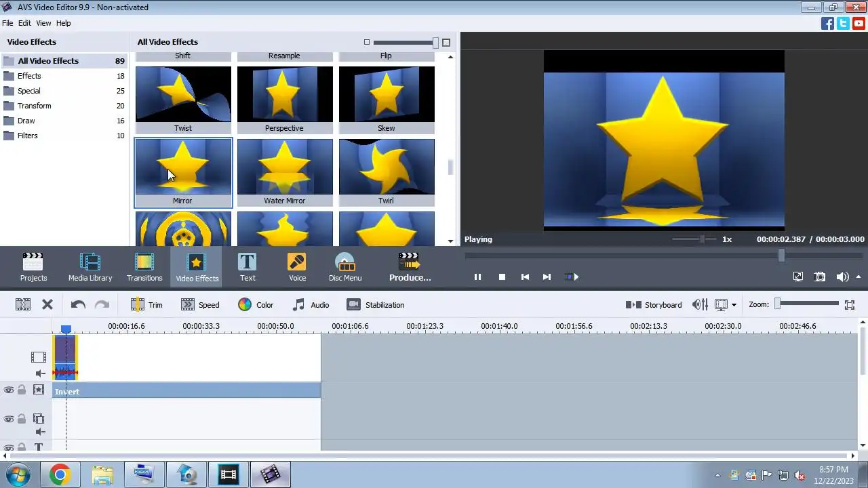Open the audio mixer
Viewport: 868px width, 488px height.
701,305
